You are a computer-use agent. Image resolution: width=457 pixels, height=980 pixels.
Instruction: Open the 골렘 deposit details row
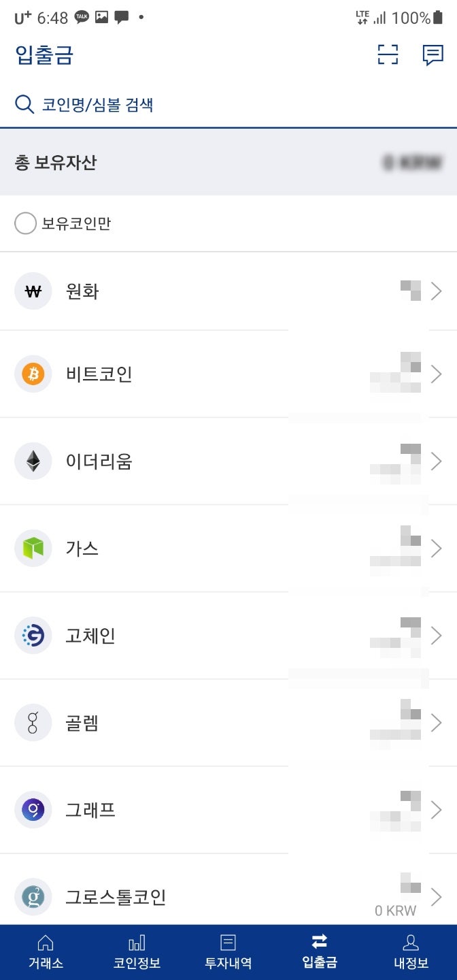click(x=228, y=722)
